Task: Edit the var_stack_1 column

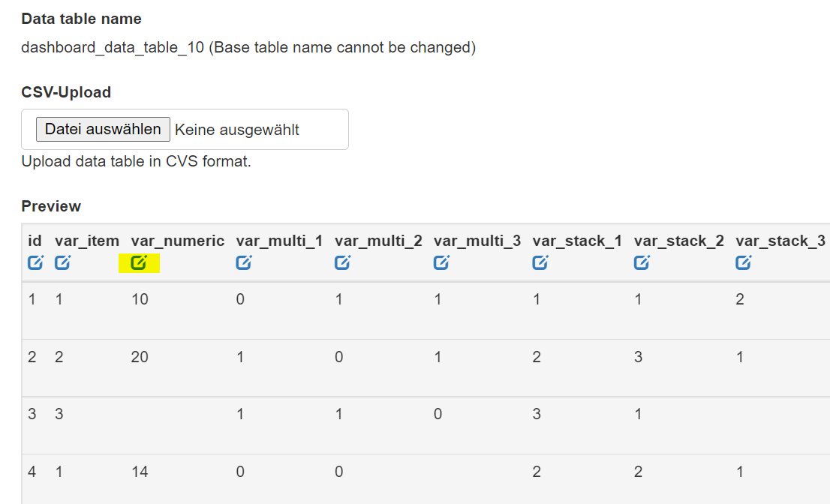Action: tap(540, 262)
